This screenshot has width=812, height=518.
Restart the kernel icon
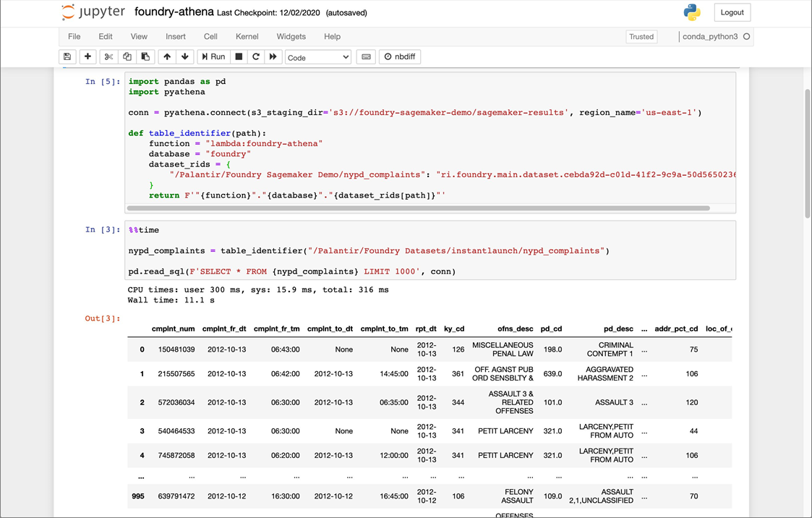256,56
